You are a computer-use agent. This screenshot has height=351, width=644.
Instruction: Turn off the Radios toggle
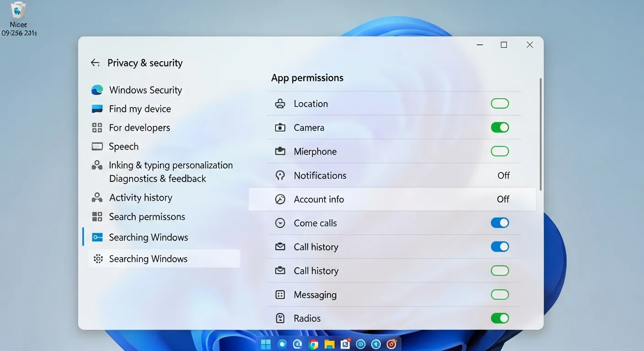(500, 318)
